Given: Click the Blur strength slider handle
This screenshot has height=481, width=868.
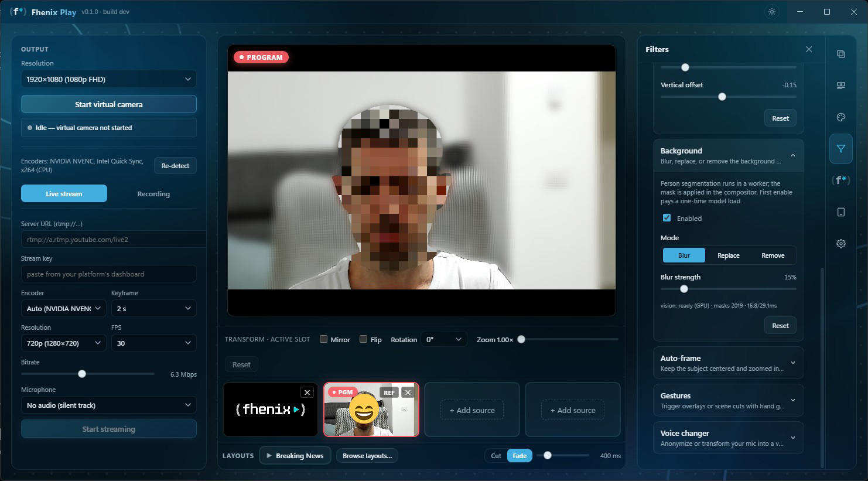Looking at the screenshot, I should [x=684, y=289].
